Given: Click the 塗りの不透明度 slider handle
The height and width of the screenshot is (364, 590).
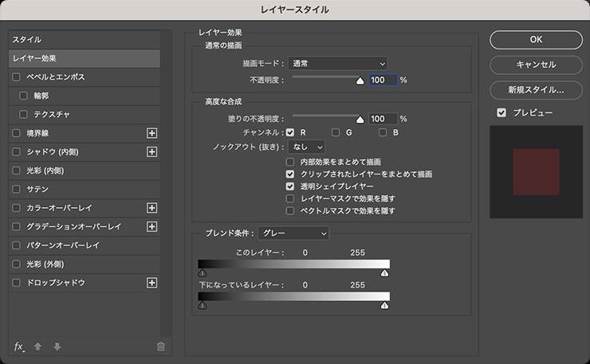Looking at the screenshot, I should pyautogui.click(x=360, y=119).
